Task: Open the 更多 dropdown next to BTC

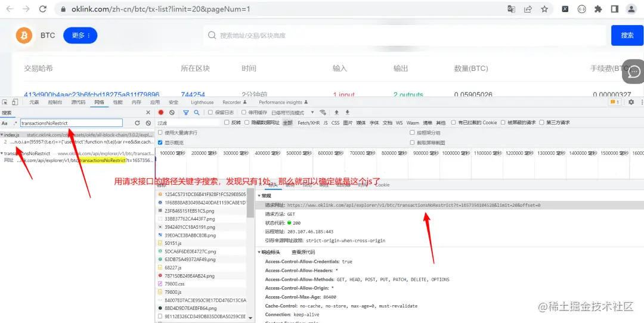Action: 80,36
